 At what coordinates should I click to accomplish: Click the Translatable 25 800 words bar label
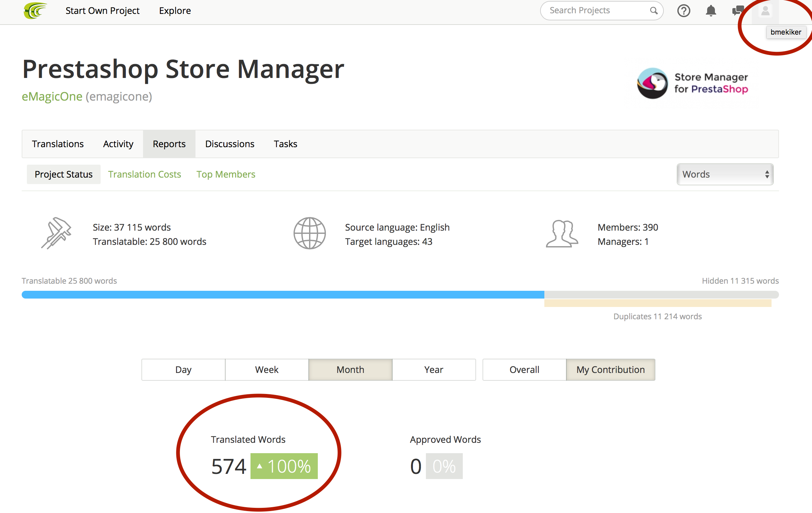[x=69, y=281]
